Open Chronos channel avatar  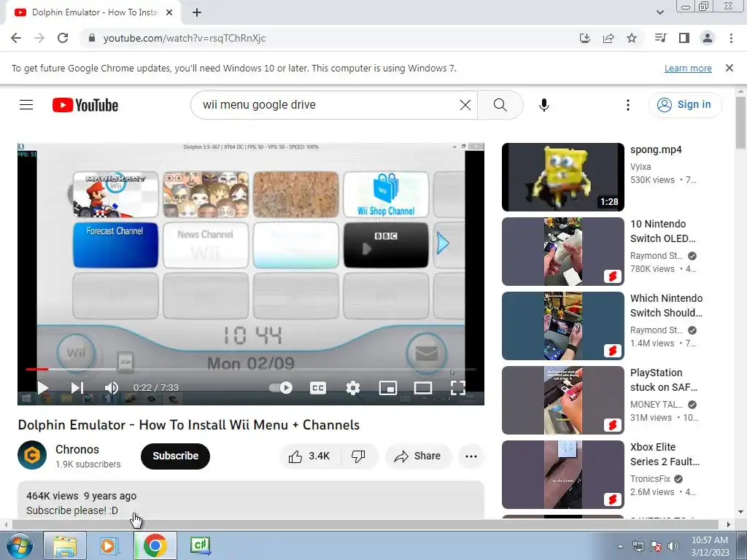click(x=32, y=455)
